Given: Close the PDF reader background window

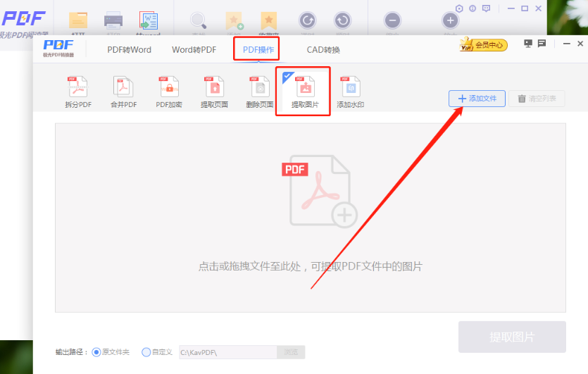Looking at the screenshot, I should (x=538, y=8).
